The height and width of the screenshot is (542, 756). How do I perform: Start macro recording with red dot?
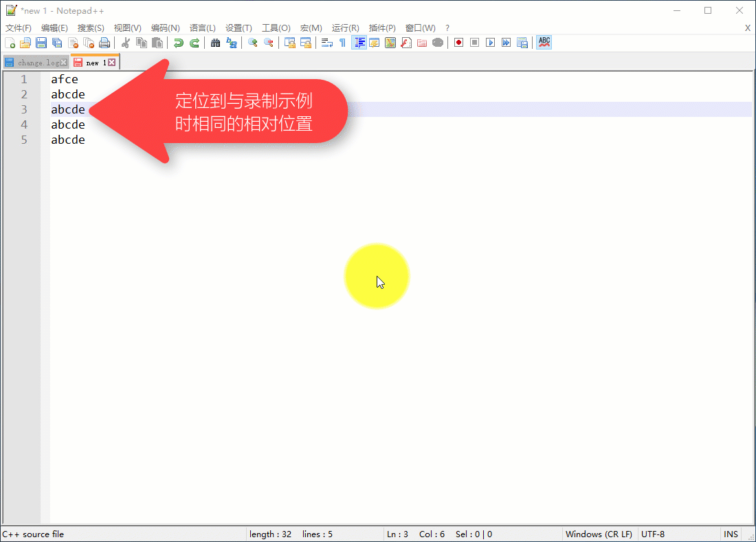pos(458,43)
